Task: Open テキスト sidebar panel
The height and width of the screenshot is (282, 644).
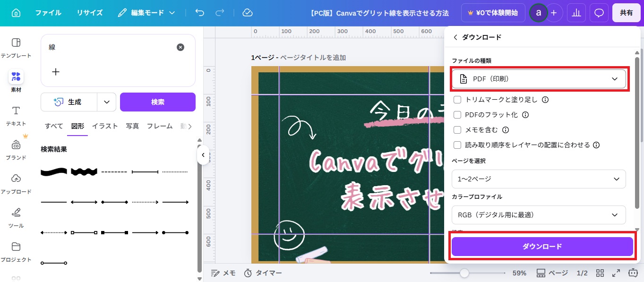Action: tap(16, 116)
